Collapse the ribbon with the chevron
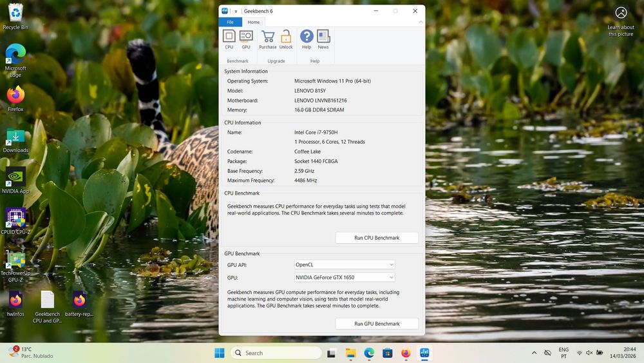Image resolution: width=644 pixels, height=363 pixels. pos(421,22)
